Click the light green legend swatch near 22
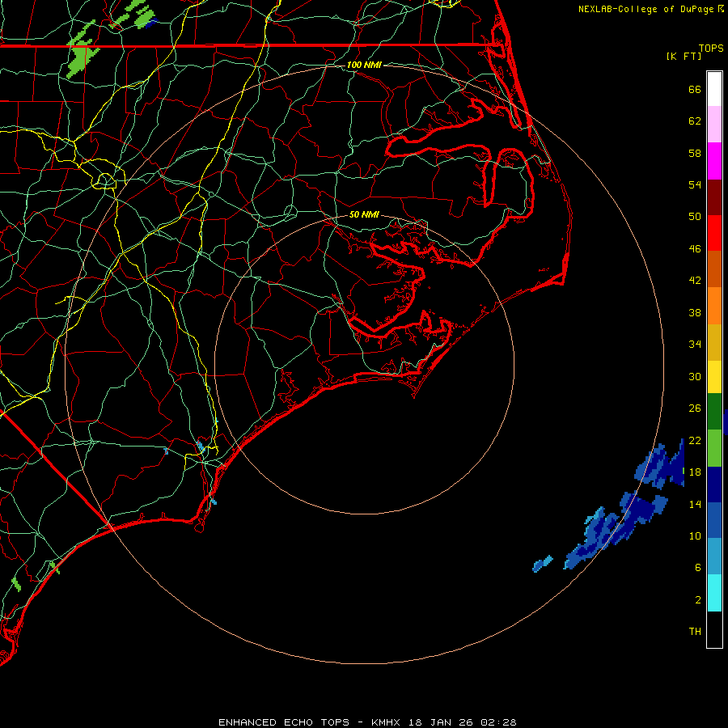 coord(714,448)
